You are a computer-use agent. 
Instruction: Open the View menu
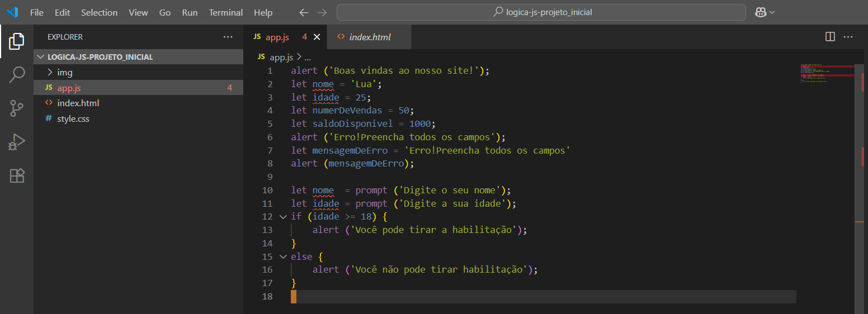(x=138, y=12)
